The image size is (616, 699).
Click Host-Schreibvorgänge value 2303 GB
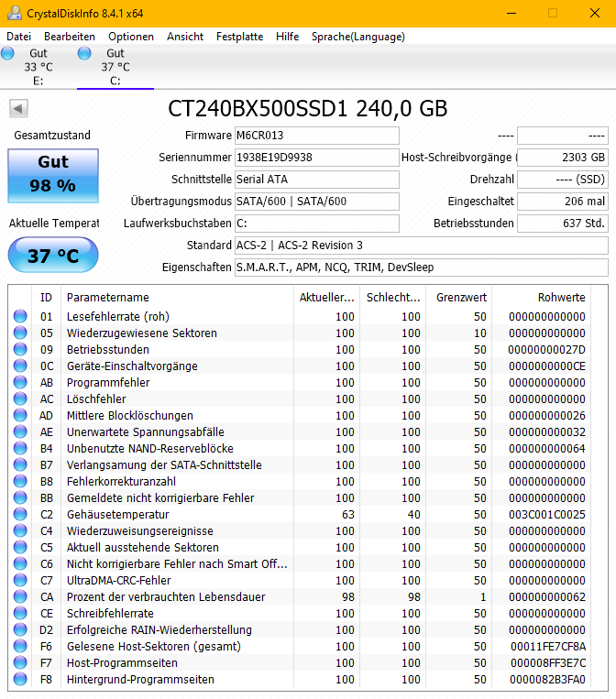click(563, 158)
